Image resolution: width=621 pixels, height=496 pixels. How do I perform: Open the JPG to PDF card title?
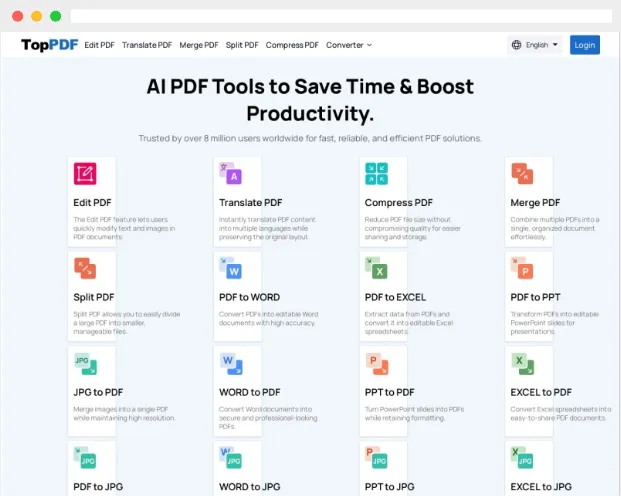pos(98,392)
